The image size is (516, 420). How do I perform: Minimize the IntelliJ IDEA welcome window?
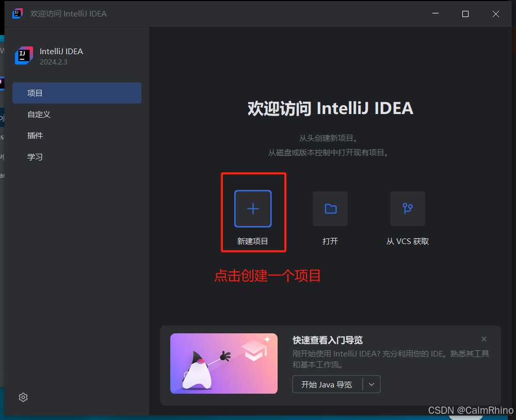(x=436, y=13)
